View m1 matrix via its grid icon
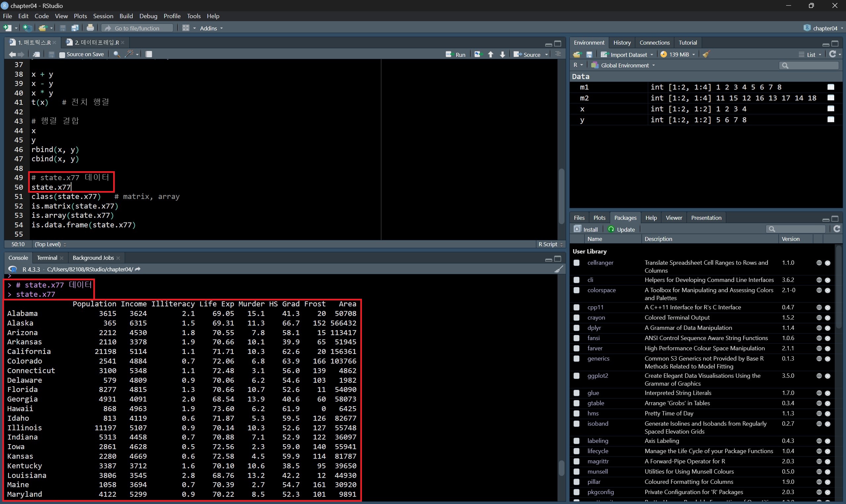846x504 pixels. click(x=830, y=87)
